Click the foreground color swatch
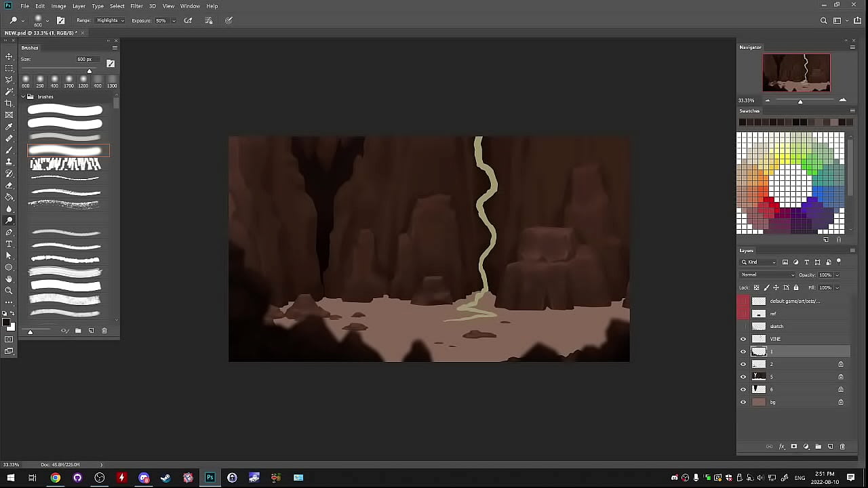868x488 pixels. pos(7,323)
